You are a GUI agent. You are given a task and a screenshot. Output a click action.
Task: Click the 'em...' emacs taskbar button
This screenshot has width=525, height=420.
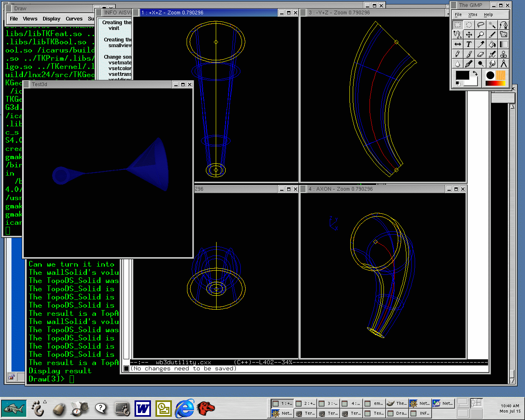[374, 403]
